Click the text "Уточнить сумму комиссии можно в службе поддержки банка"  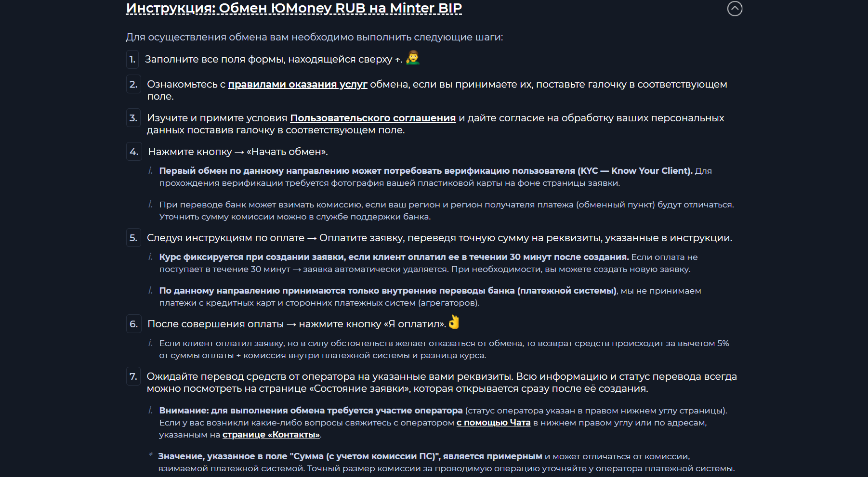[x=295, y=217]
